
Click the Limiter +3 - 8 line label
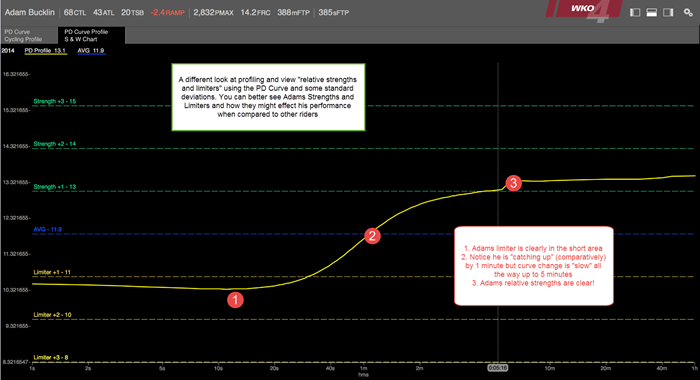pos(51,357)
